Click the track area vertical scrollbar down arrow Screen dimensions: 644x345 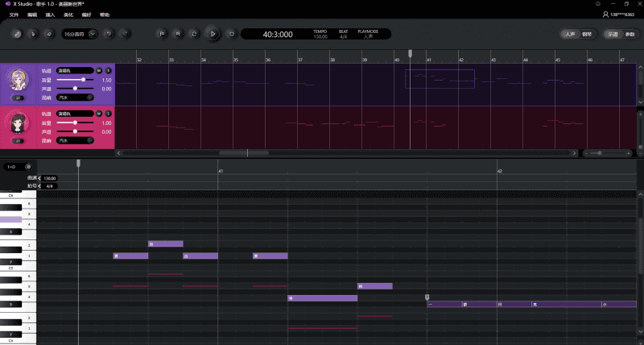coord(640,102)
